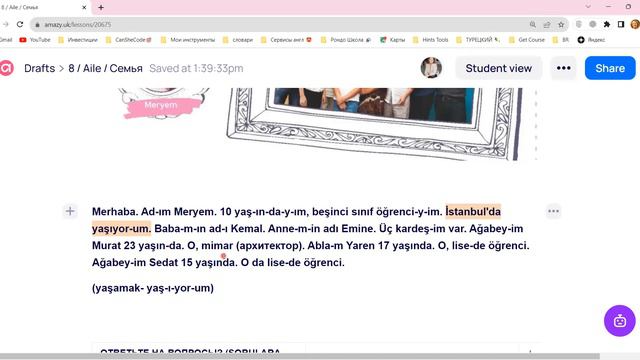Click the horizontal scrollbar at bottom

coord(300,356)
